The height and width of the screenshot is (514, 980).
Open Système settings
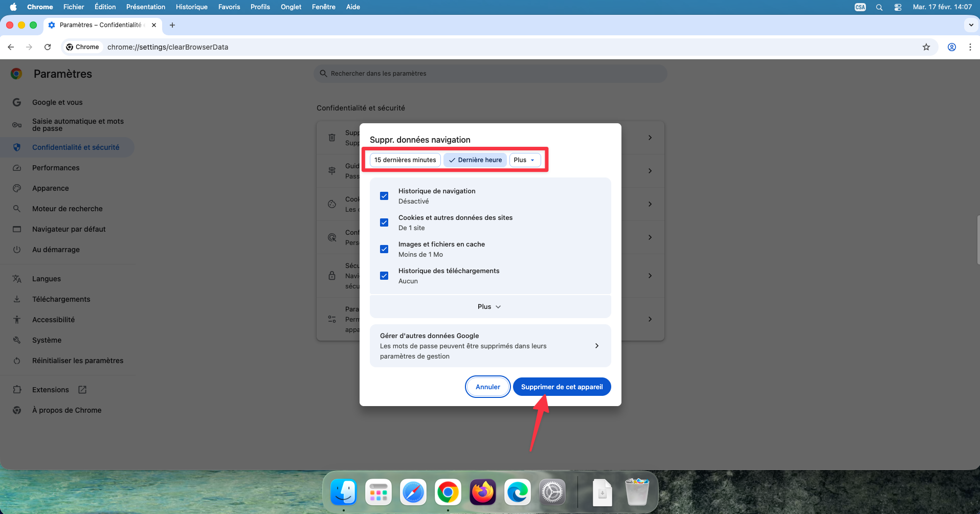(x=67, y=340)
